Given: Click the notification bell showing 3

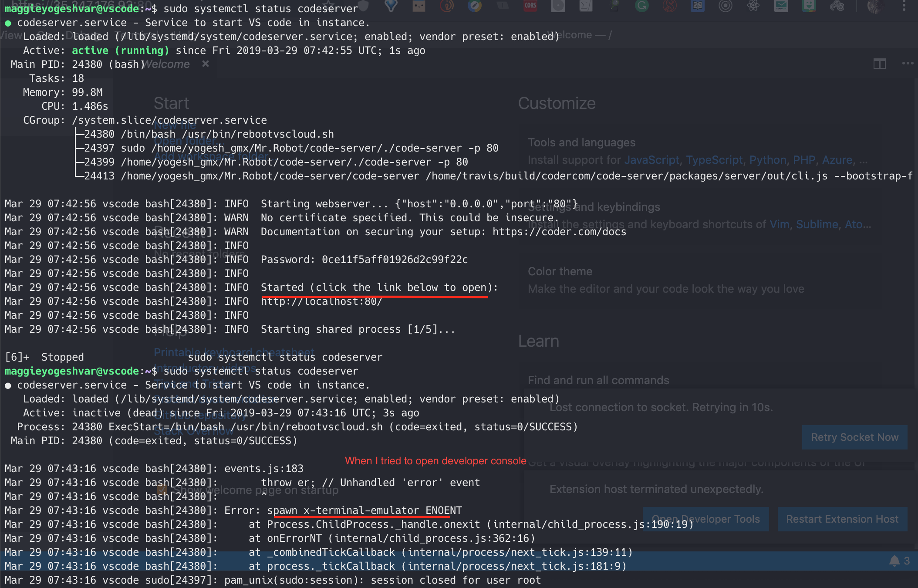Looking at the screenshot, I should [x=895, y=561].
